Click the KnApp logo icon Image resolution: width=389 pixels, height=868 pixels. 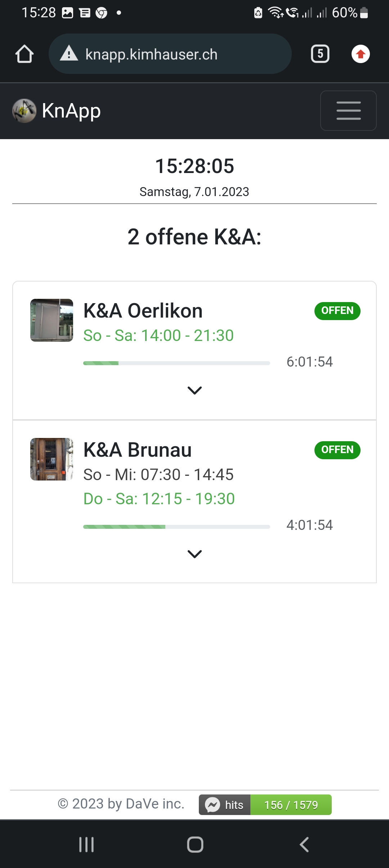(24, 111)
